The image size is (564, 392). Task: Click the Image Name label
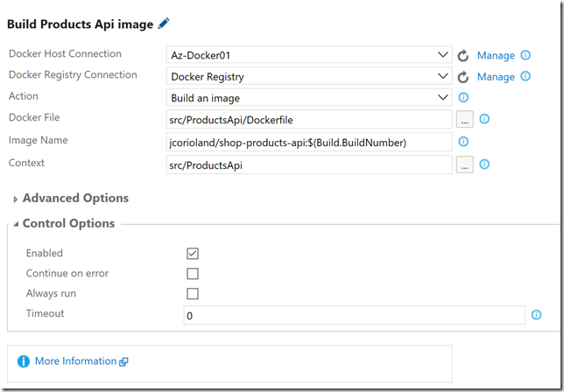(x=39, y=140)
